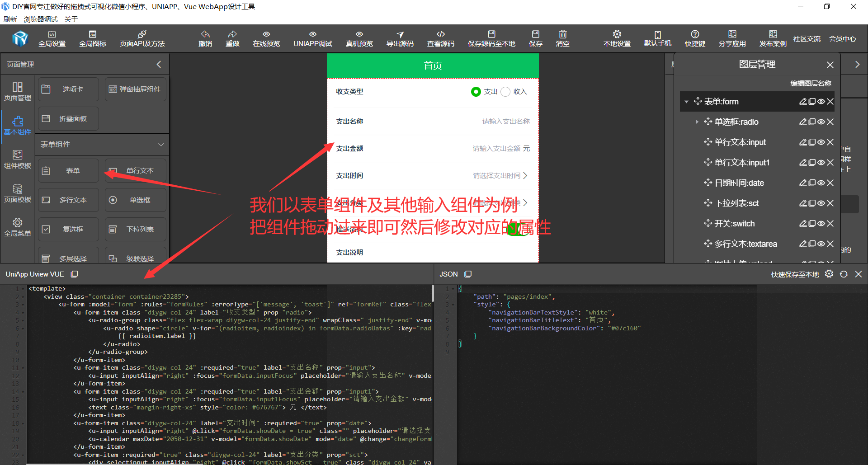Open 全局设置 in the top toolbar
The width and height of the screenshot is (868, 465).
coord(52,39)
